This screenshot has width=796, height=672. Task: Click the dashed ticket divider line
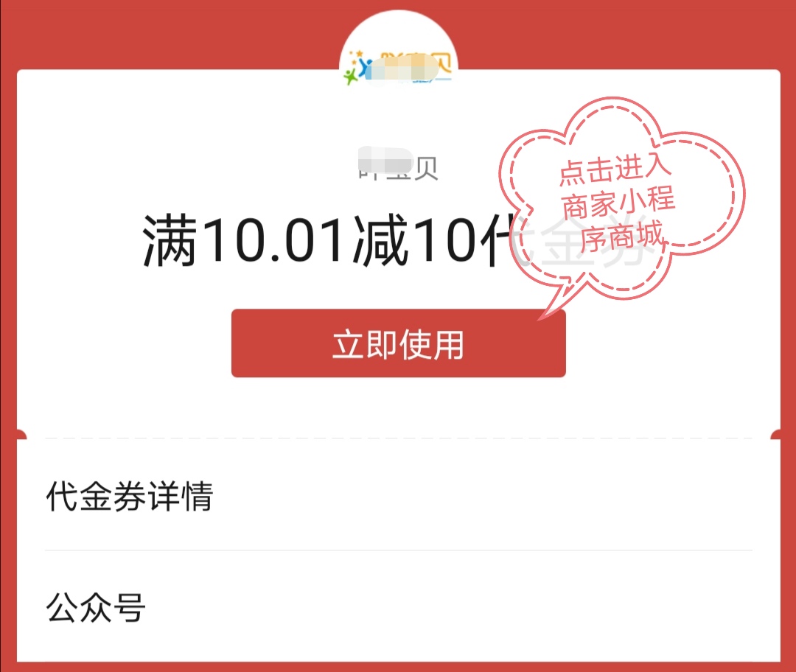point(399,438)
